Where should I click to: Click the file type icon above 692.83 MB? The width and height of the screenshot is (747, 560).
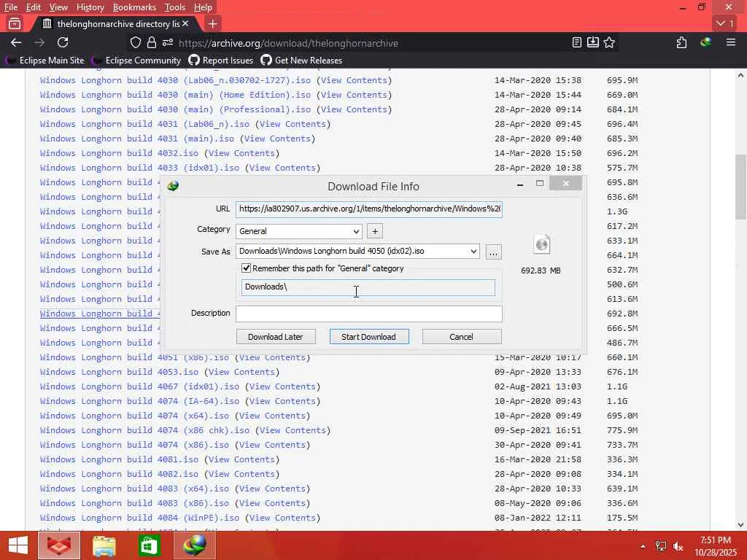[x=542, y=245]
